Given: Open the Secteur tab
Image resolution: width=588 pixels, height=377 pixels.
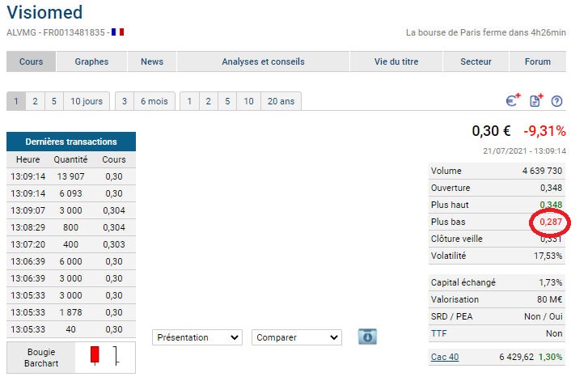Looking at the screenshot, I should 476,61.
